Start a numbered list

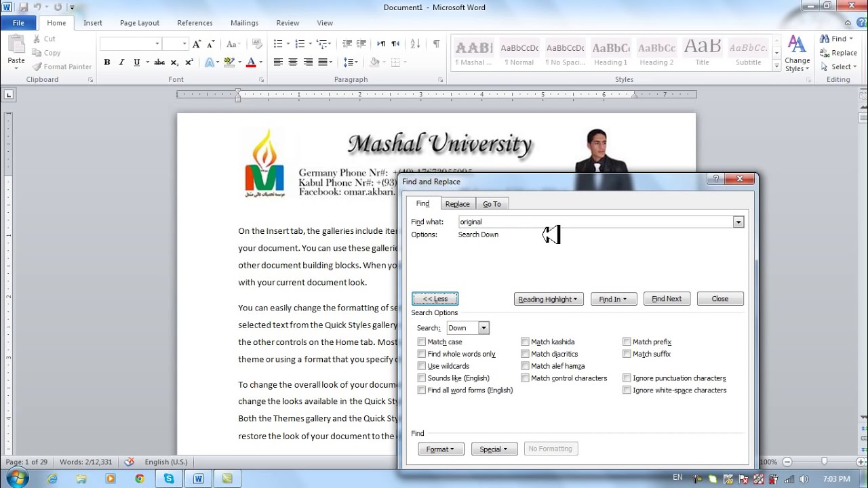pyautogui.click(x=300, y=44)
